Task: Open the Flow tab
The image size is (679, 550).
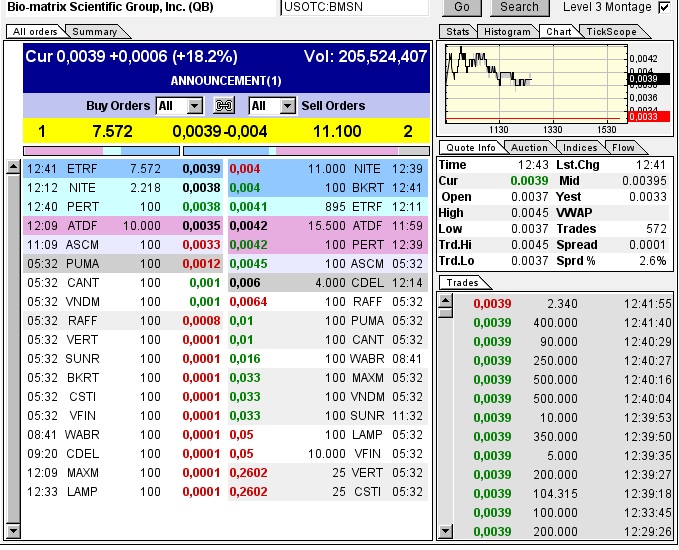Action: click(x=623, y=148)
